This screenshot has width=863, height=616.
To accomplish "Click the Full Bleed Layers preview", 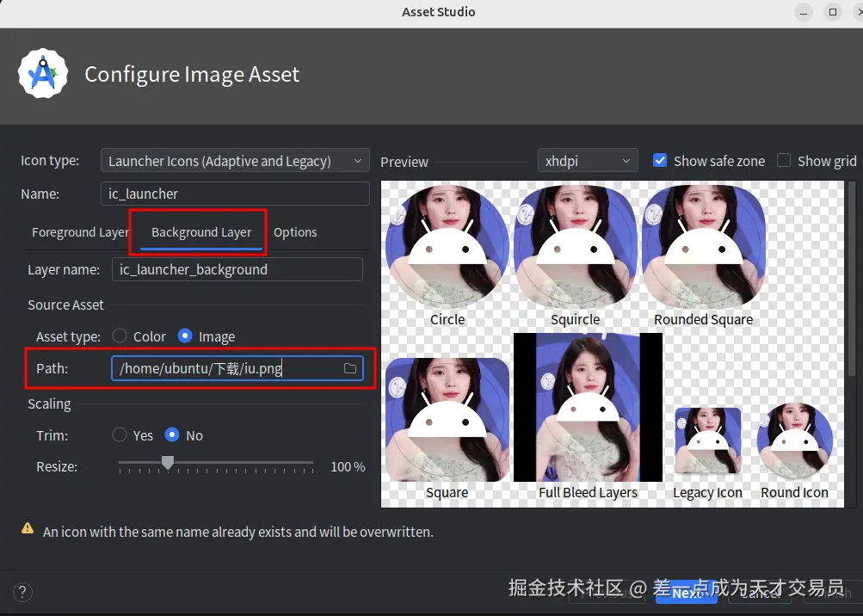I will 588,407.
